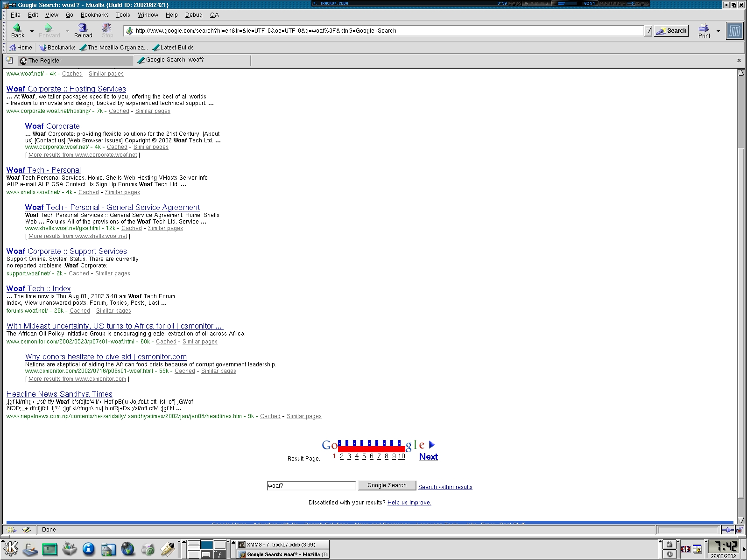Click the Help us improve link
The height and width of the screenshot is (560, 747).
(409, 503)
